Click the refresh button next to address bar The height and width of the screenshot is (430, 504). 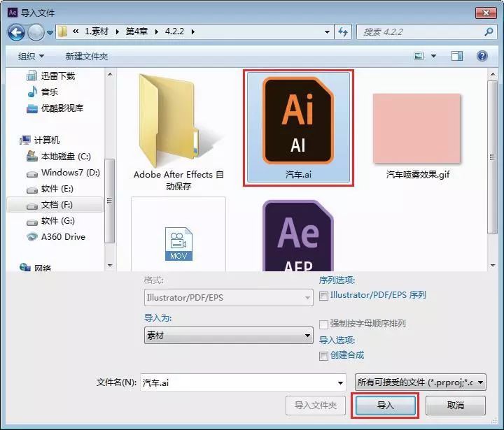[343, 31]
